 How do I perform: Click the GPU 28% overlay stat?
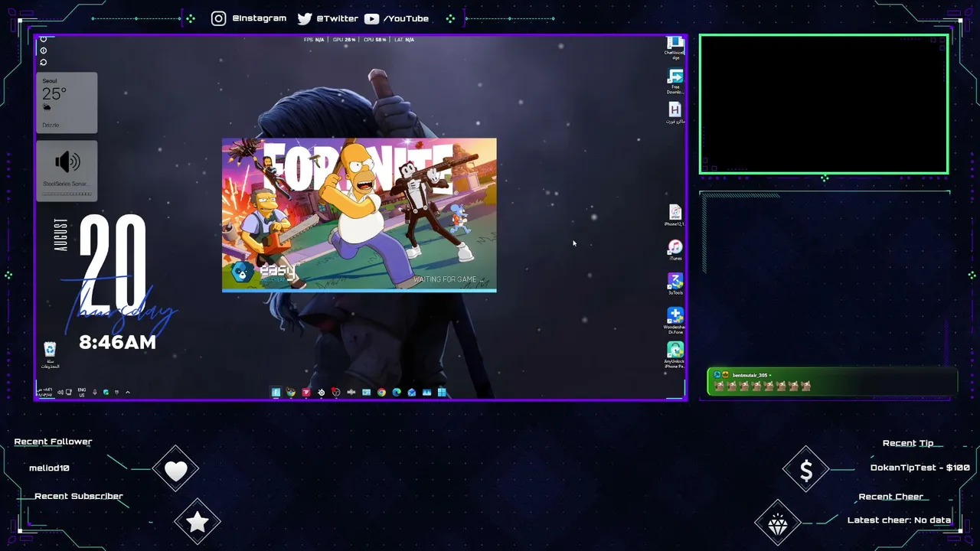pyautogui.click(x=345, y=40)
